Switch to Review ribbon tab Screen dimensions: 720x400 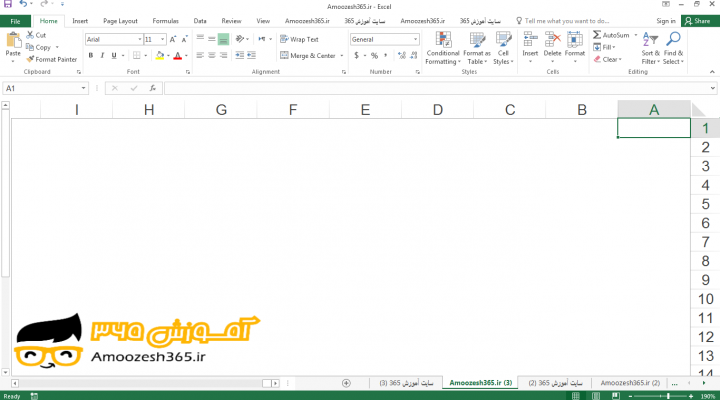point(231,21)
